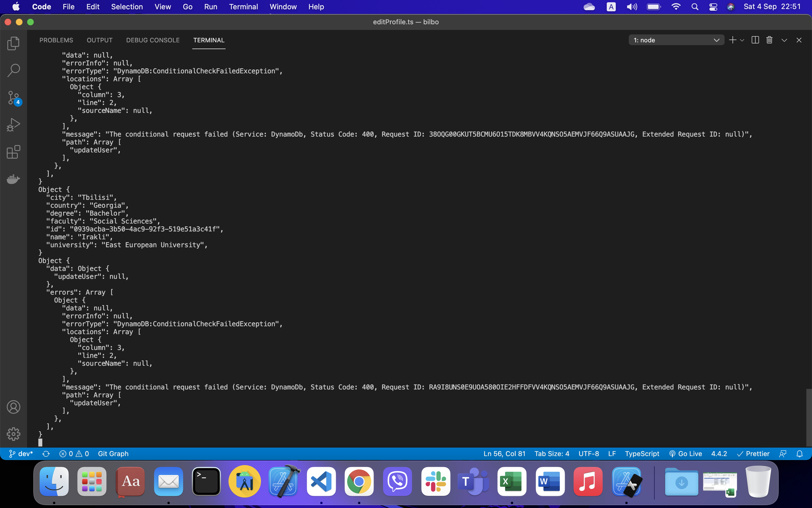
Task: Close the terminal panel
Action: 799,40
